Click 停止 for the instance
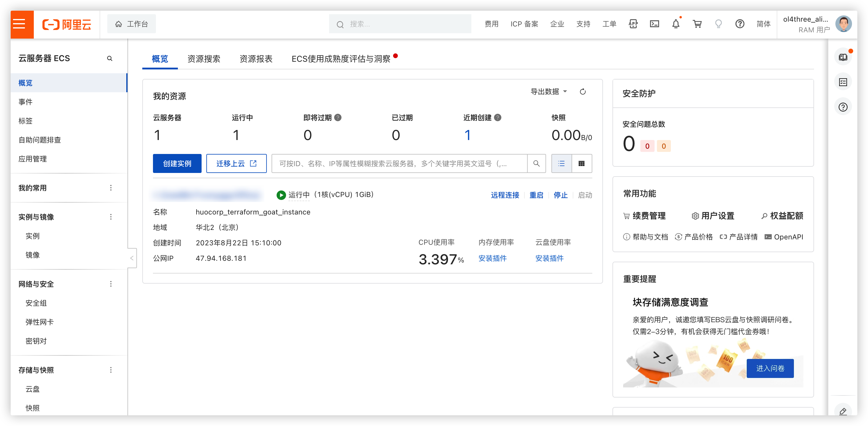 click(x=560, y=195)
